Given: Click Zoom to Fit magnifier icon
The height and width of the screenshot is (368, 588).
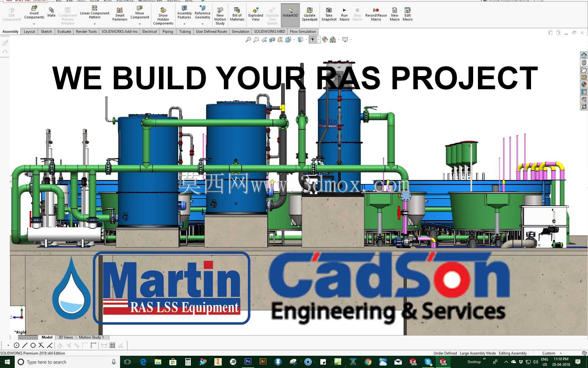Looking at the screenshot, I should (248, 40).
